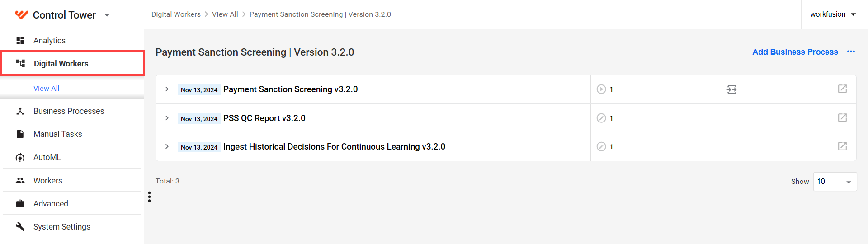Viewport: 868px width, 244px height.
Task: Open the PSS QC Report external link icon
Action: point(842,118)
